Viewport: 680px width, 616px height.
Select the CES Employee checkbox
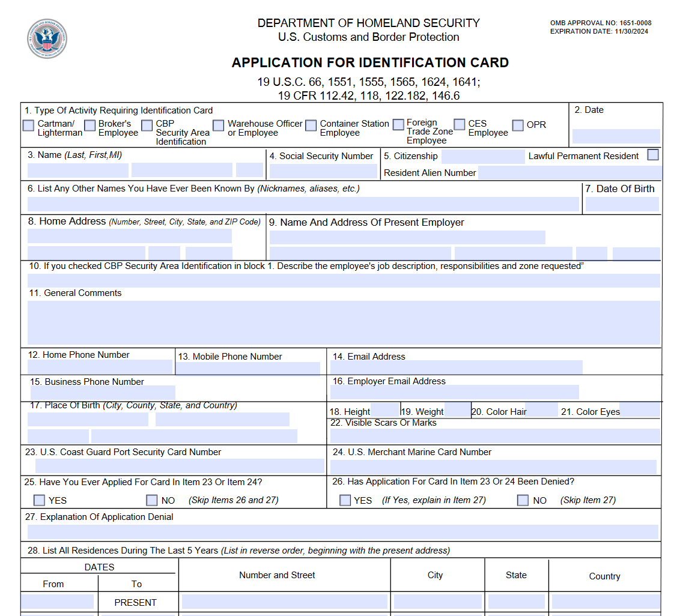459,125
